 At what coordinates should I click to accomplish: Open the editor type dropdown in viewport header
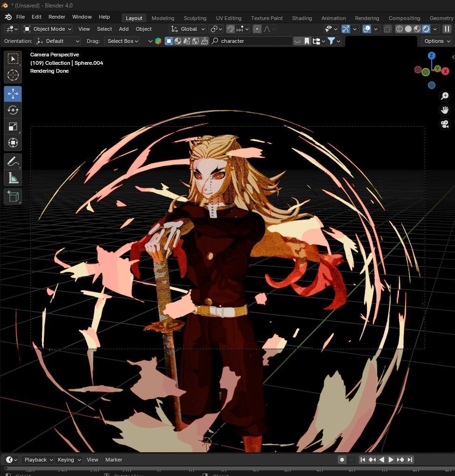pos(12,29)
